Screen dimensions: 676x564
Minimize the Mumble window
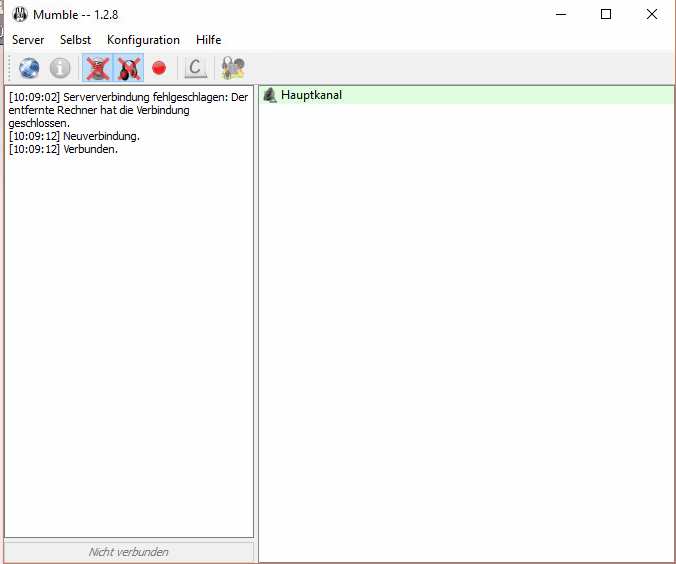[560, 15]
